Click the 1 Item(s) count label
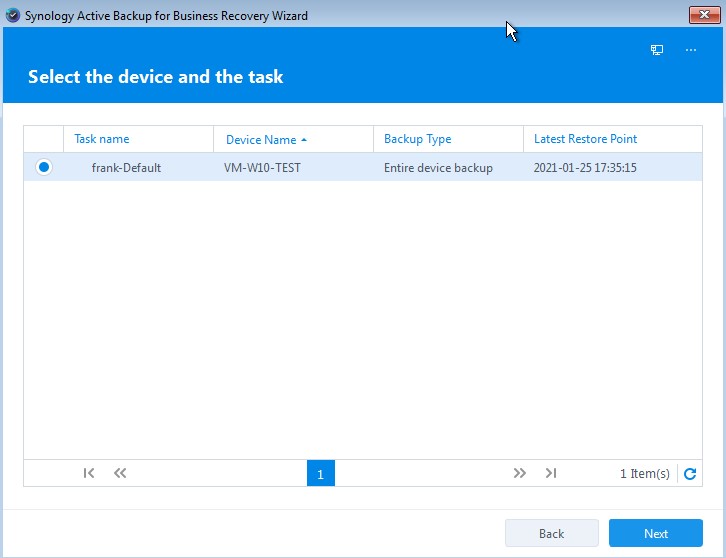 point(645,474)
